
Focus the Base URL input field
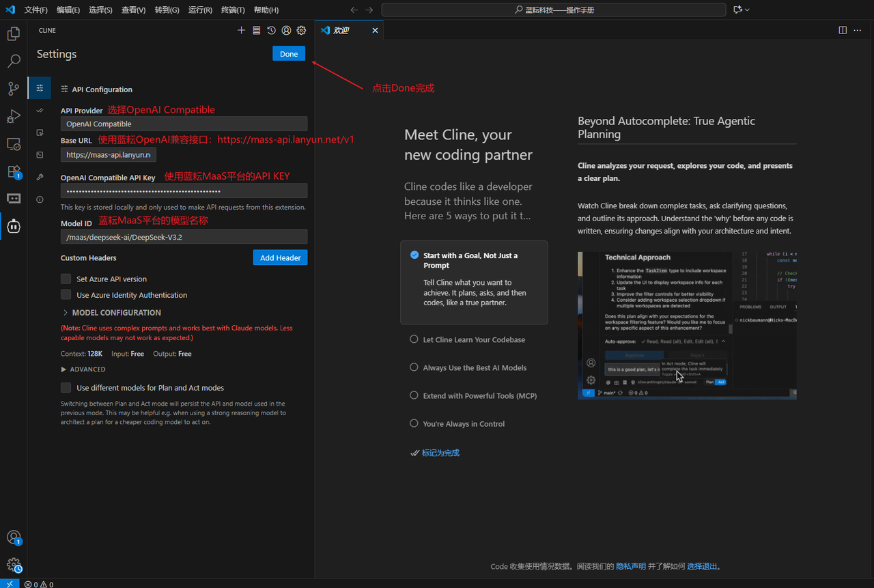click(109, 155)
